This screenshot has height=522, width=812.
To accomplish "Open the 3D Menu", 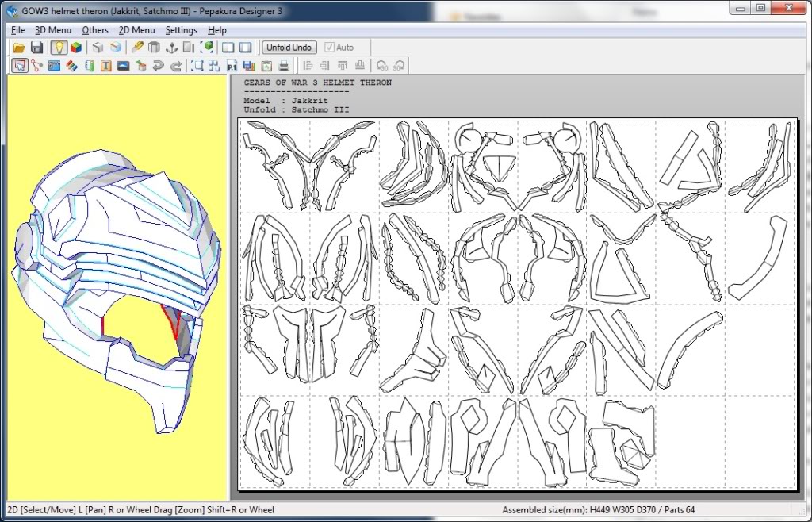I will (53, 30).
